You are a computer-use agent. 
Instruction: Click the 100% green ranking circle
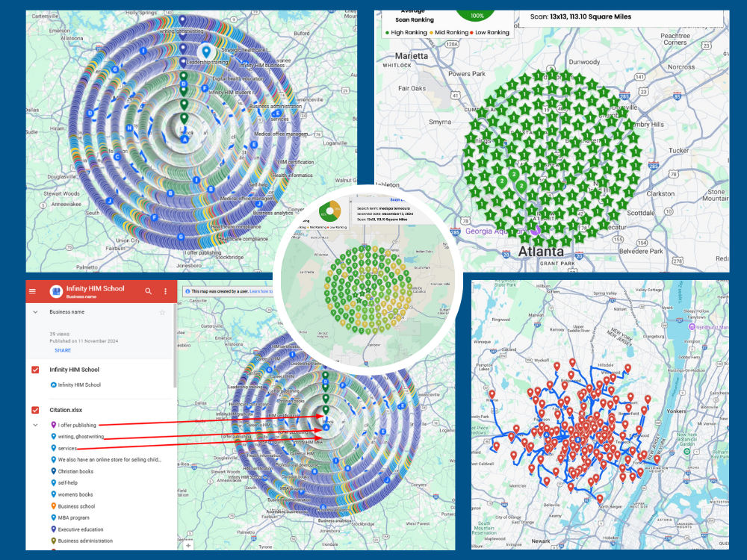477,15
